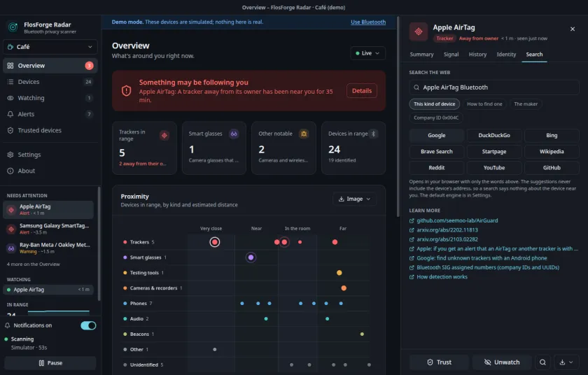588x375 pixels.
Task: Click the magnifier search button beside Unwatch
Action: point(542,362)
